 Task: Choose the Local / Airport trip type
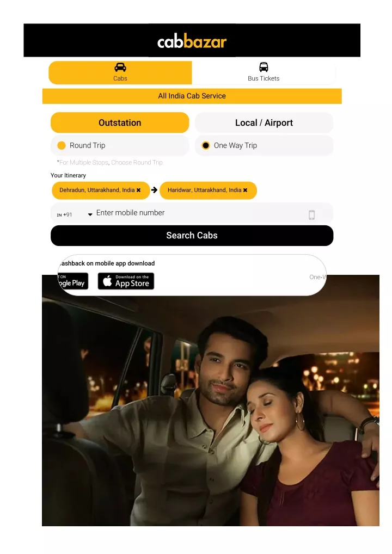[264, 122]
